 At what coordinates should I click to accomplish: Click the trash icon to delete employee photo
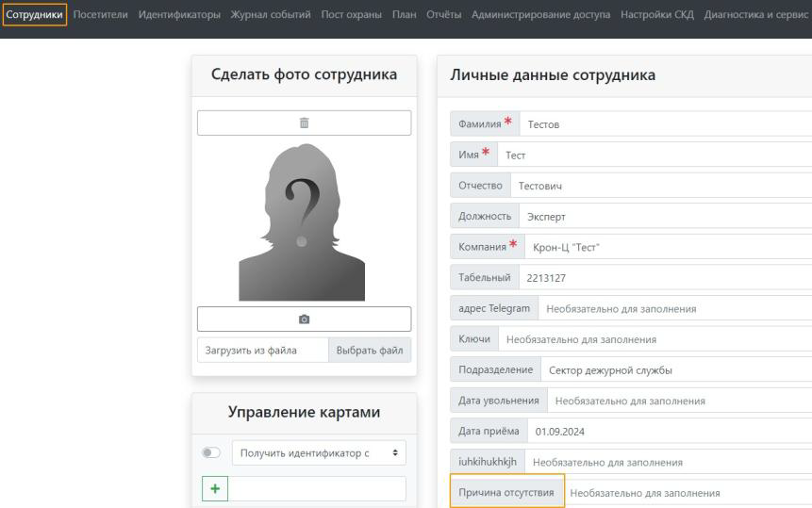(304, 123)
